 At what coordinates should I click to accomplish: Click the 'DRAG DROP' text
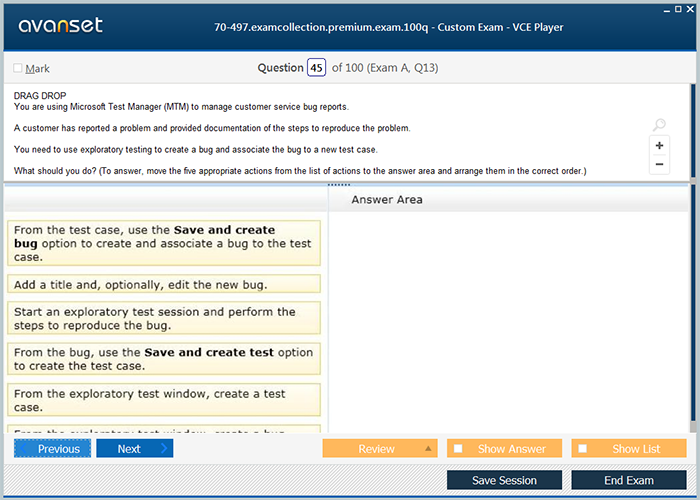[x=40, y=96]
